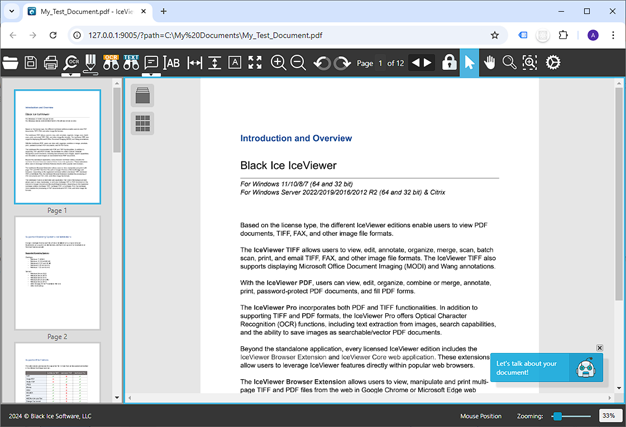Image resolution: width=626 pixels, height=427 pixels.
Task: Open the padlock security tool
Action: (x=449, y=63)
